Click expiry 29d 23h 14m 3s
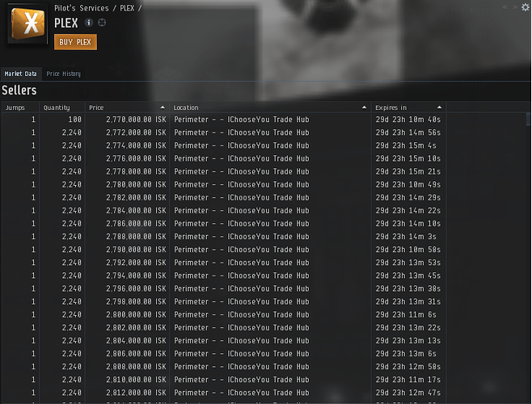The width and height of the screenshot is (532, 404). (x=406, y=237)
